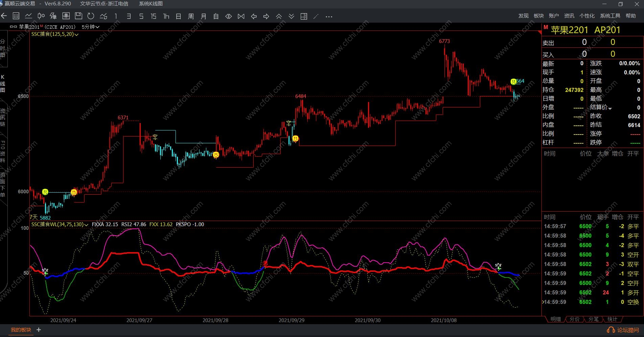Viewport: 644px width, 337px height.
Task: Click the 苹果2201 AP201 contract title
Action: pyautogui.click(x=585, y=30)
